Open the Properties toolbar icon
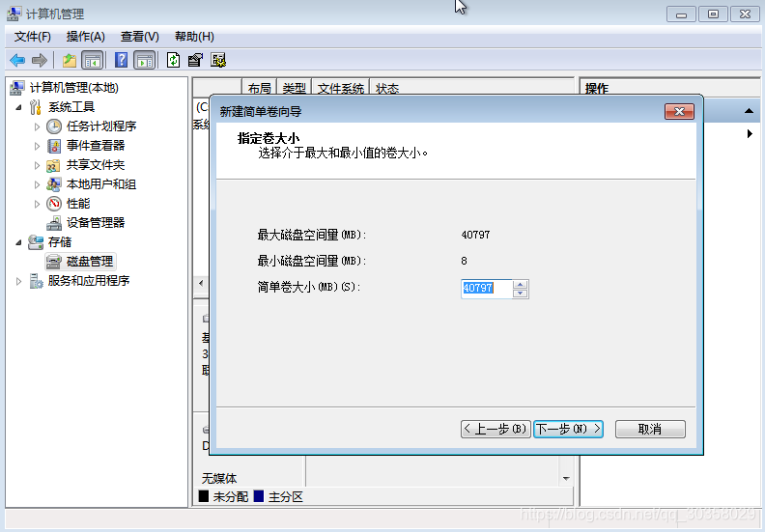This screenshot has height=532, width=765. click(x=195, y=61)
